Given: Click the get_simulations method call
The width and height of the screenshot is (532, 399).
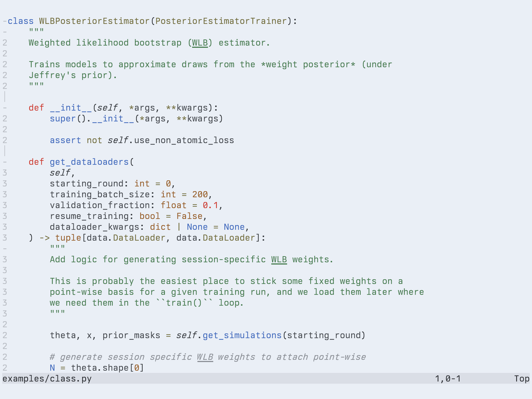Looking at the screenshot, I should pyautogui.click(x=242, y=335).
